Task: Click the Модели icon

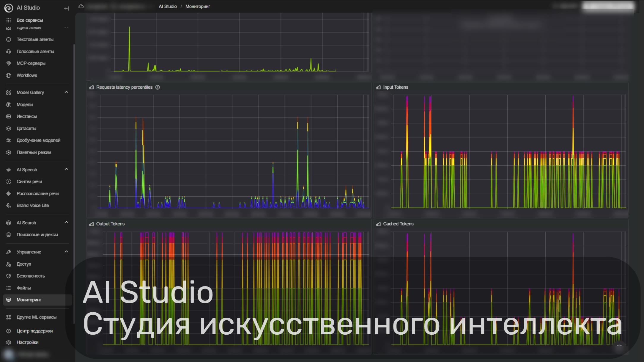Action: click(x=9, y=104)
